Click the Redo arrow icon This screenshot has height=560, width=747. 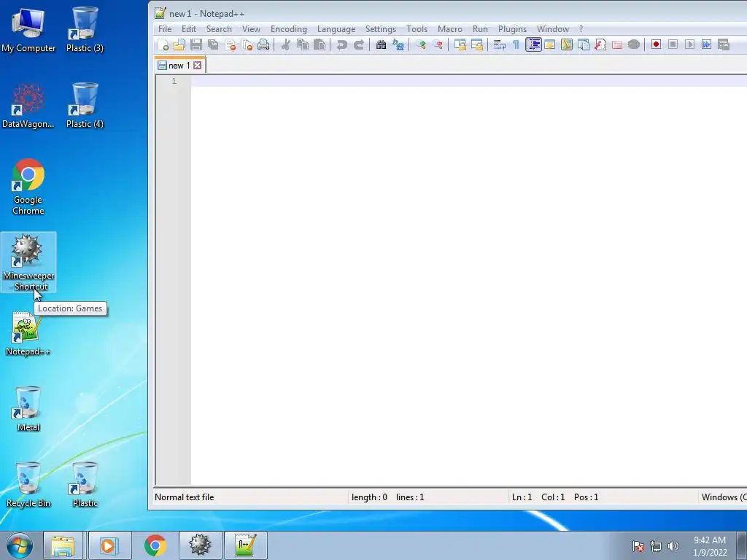359,44
